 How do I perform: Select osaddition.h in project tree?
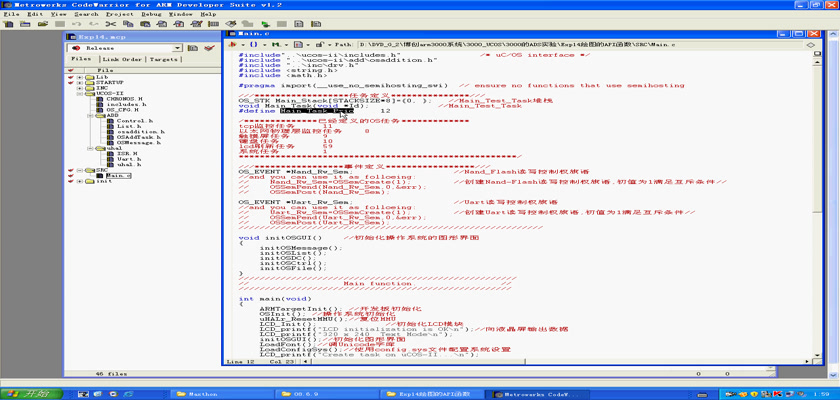140,132
